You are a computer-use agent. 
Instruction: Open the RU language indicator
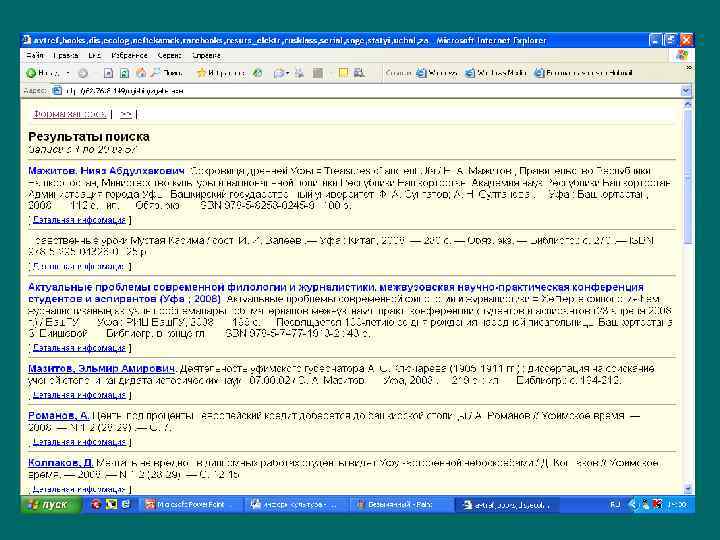(615, 505)
